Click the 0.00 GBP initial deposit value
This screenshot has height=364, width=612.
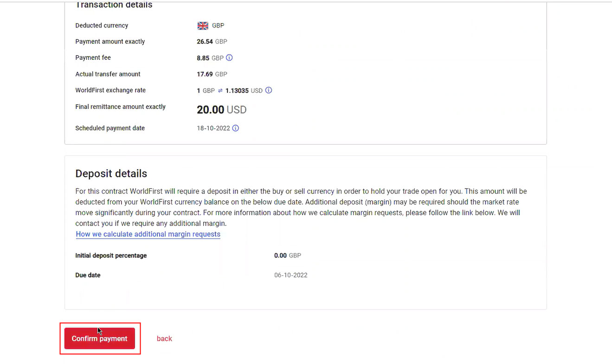pos(287,255)
